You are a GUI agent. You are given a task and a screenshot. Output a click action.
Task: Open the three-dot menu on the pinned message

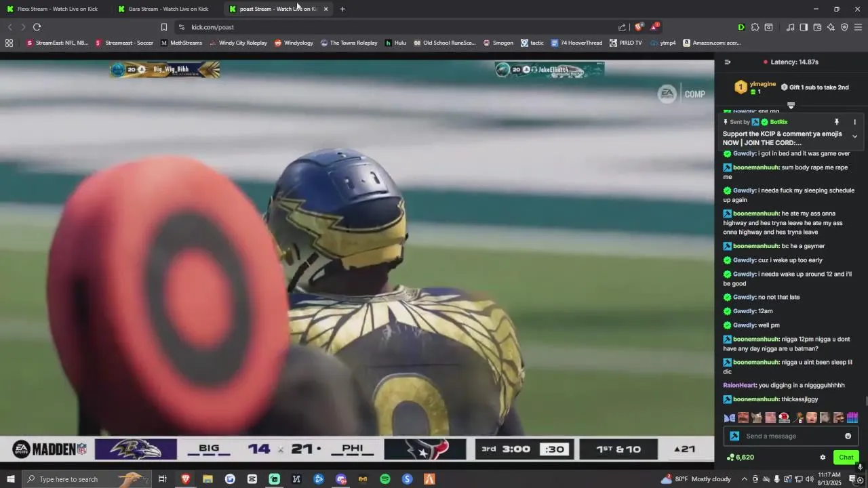click(854, 122)
